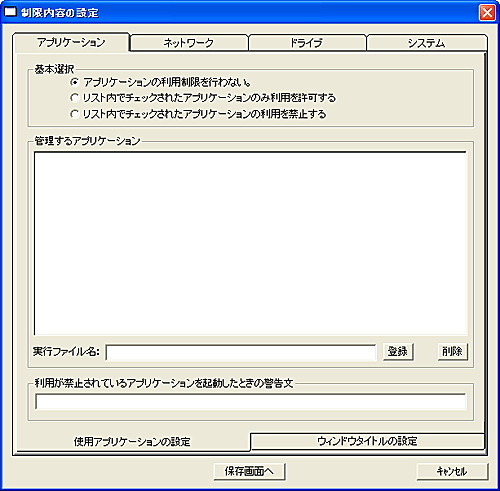The image size is (500, 491).
Task: Switch to ウィンドウタイトルの設定 bottom tab
Action: pos(367,441)
